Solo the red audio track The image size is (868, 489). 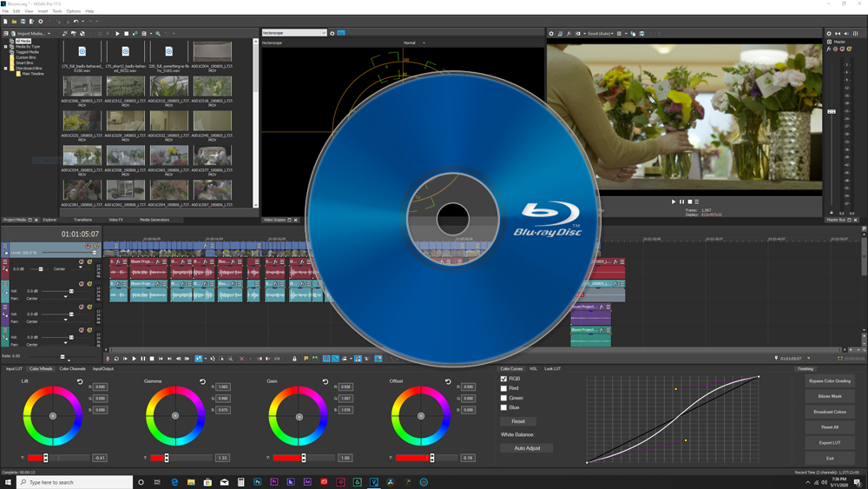pyautogui.click(x=89, y=261)
